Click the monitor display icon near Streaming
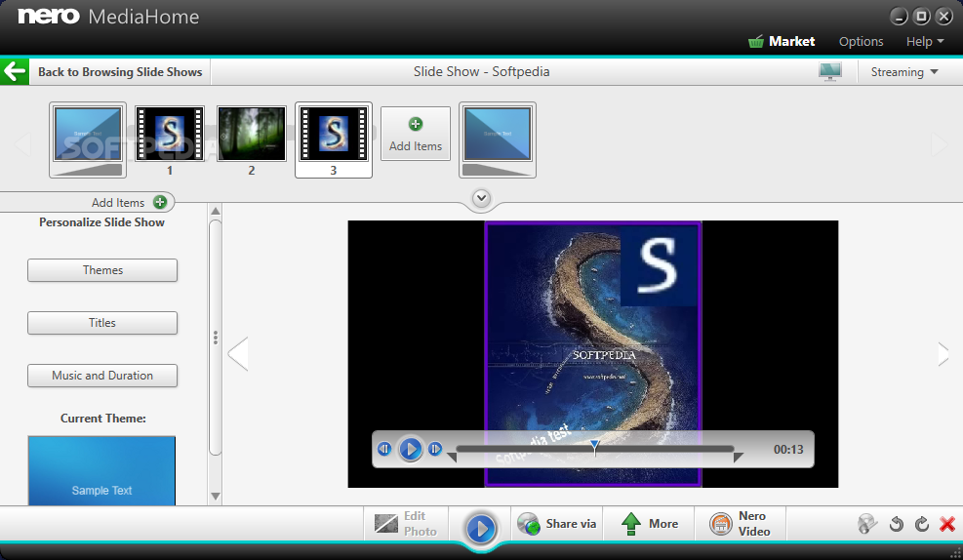The height and width of the screenshot is (560, 963). [829, 72]
